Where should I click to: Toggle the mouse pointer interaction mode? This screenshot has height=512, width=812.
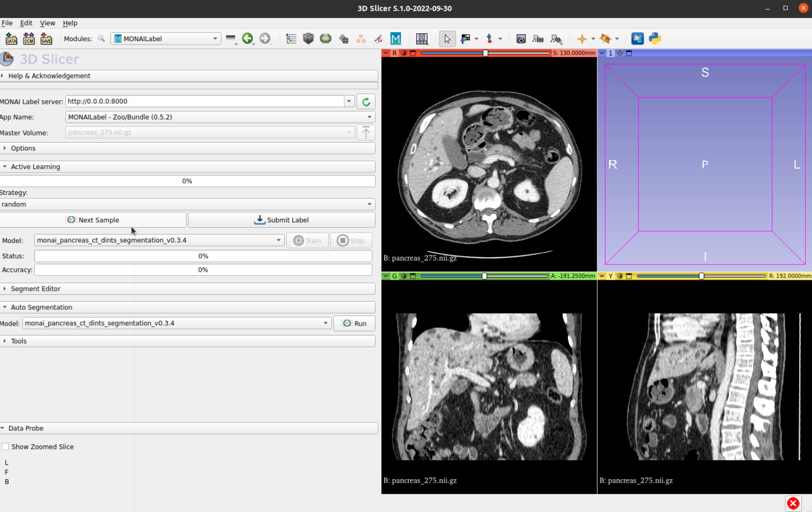coord(447,38)
